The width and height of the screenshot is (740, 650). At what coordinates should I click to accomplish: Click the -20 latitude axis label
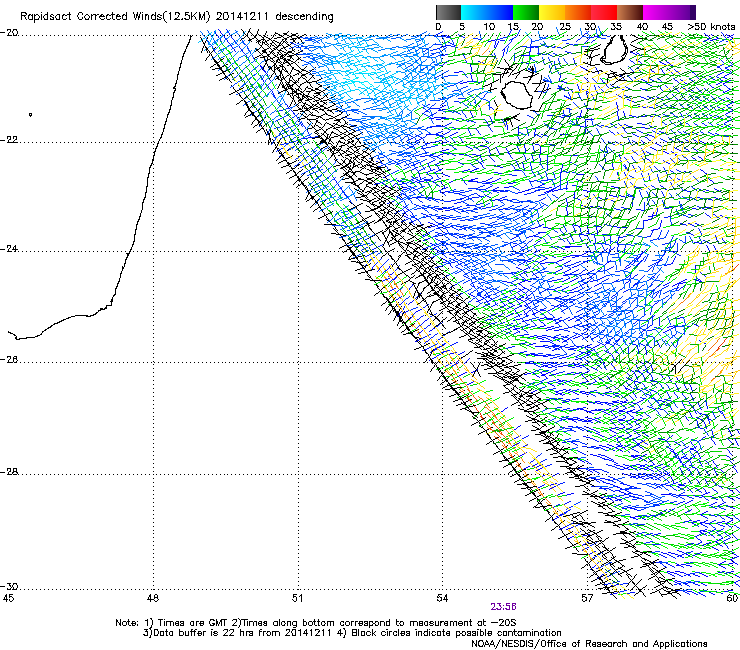[10, 33]
